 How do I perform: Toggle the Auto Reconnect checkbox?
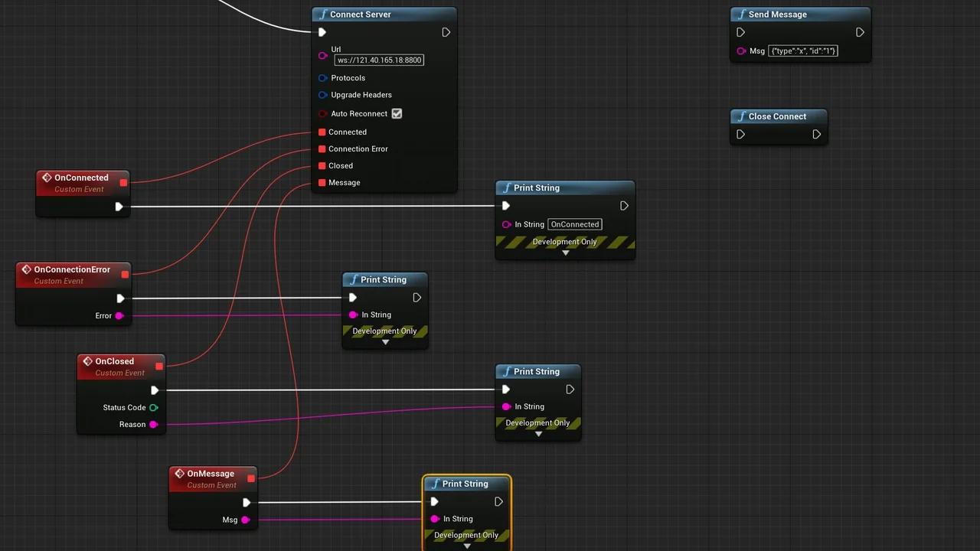pyautogui.click(x=397, y=113)
